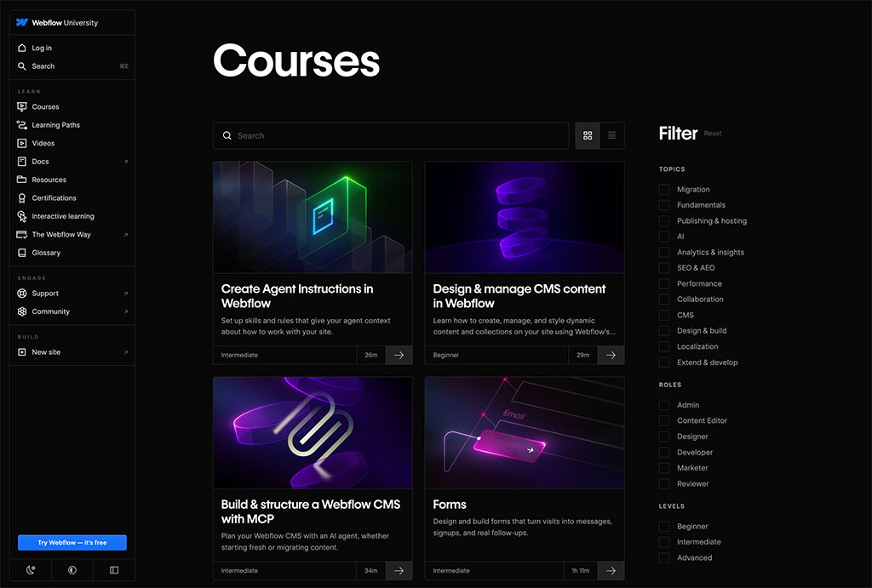Click the external arrow beside Docs
The width and height of the screenshot is (872, 588).
pyautogui.click(x=126, y=162)
